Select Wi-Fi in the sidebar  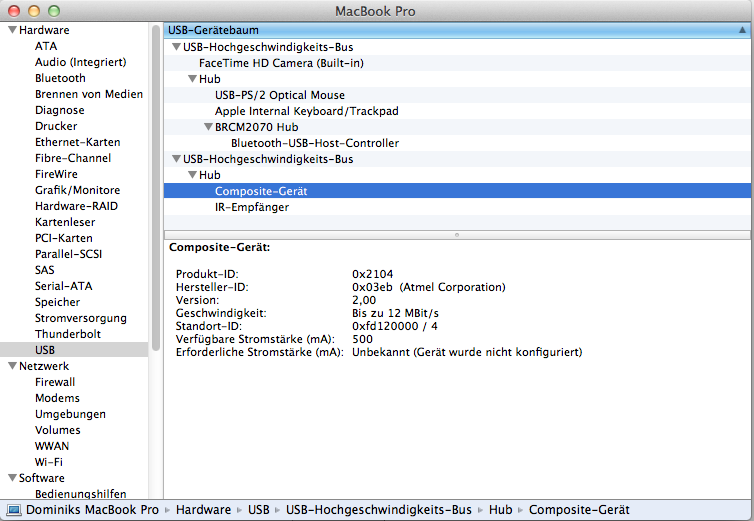click(49, 462)
